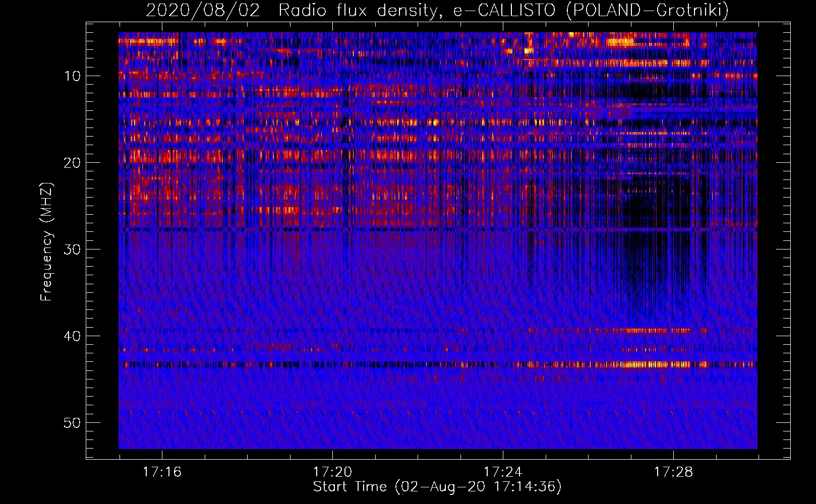Click the Start Time axis label
816x504 pixels.
(437, 487)
